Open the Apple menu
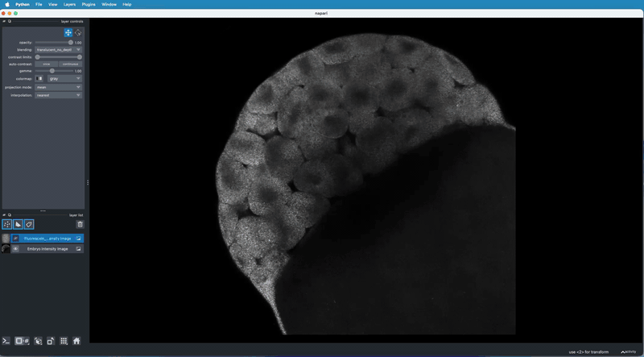 click(7, 4)
